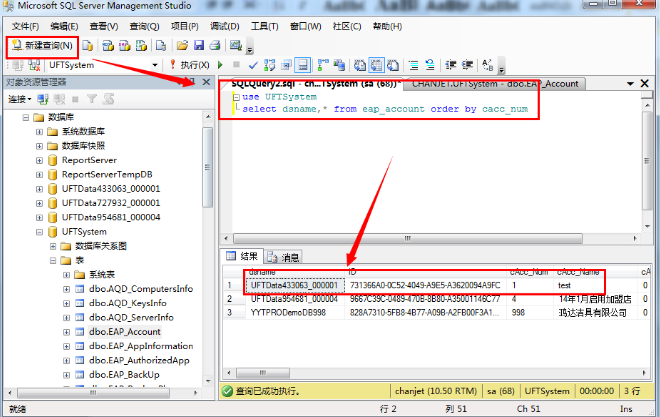Switch to CHANJET.UFTSystem dbo.EAP_Account tab
The height and width of the screenshot is (417, 660).
[495, 84]
